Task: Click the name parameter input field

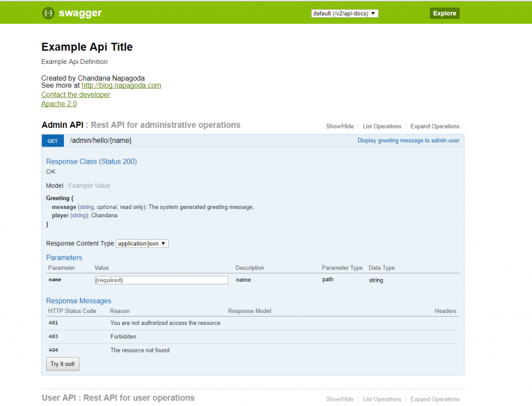Action: coord(161,280)
